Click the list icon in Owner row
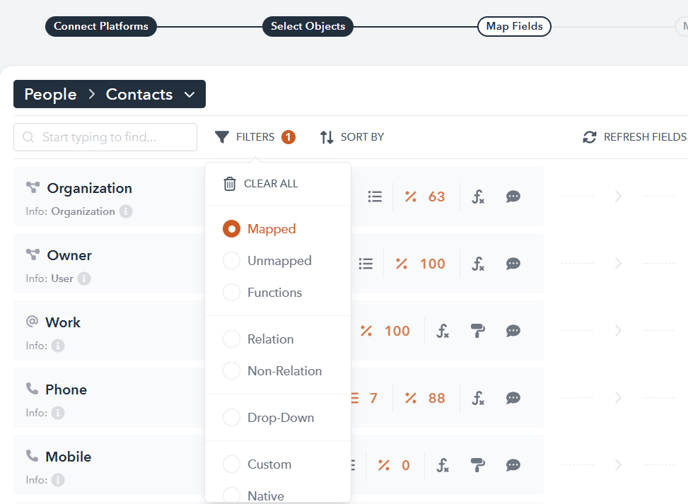This screenshot has width=688, height=504. point(366,264)
